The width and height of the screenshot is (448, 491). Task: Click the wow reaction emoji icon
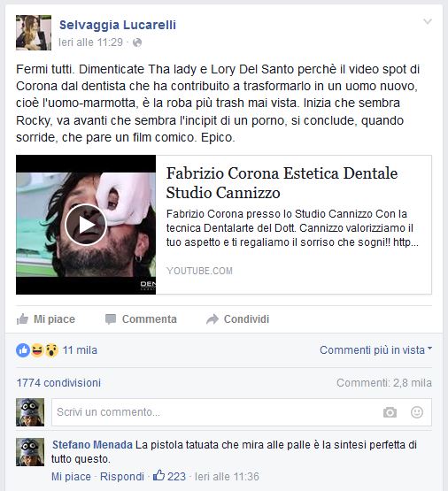point(51,350)
